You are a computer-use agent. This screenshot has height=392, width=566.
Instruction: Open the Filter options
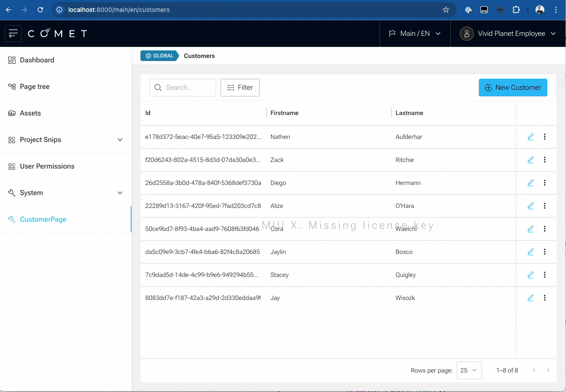(240, 88)
